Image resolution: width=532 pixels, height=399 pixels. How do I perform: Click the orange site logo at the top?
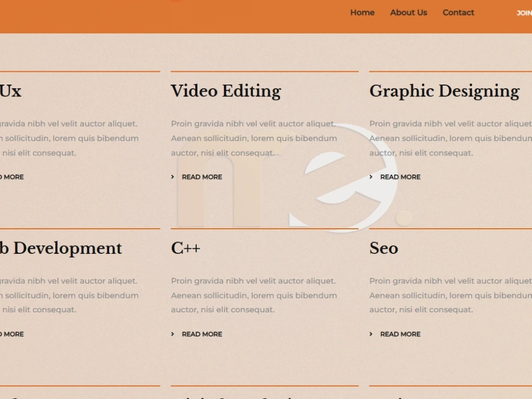pos(176,3)
